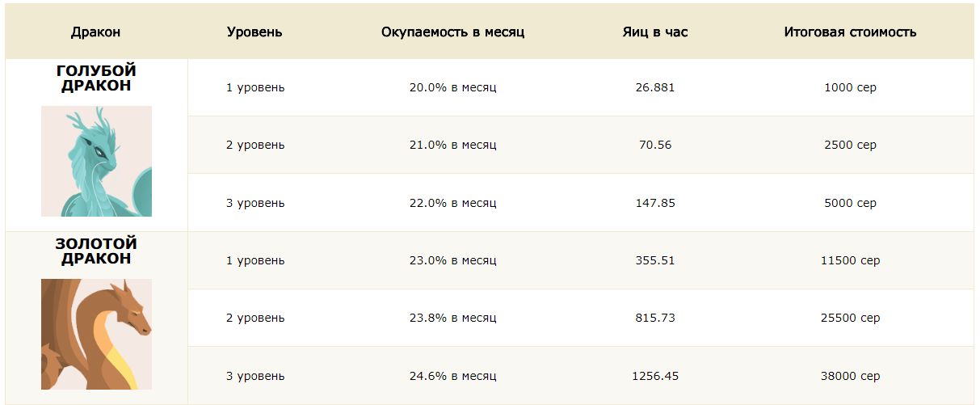This screenshot has height=405, width=980.
Task: Click the Дракон column header
Action: [96, 32]
